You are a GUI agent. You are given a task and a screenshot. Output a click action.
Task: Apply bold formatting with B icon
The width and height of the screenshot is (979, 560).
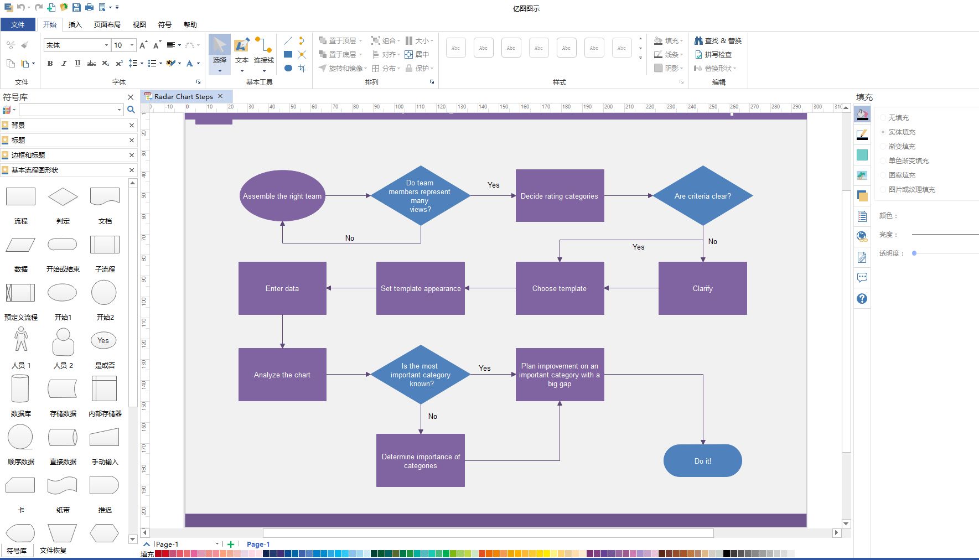tap(50, 64)
